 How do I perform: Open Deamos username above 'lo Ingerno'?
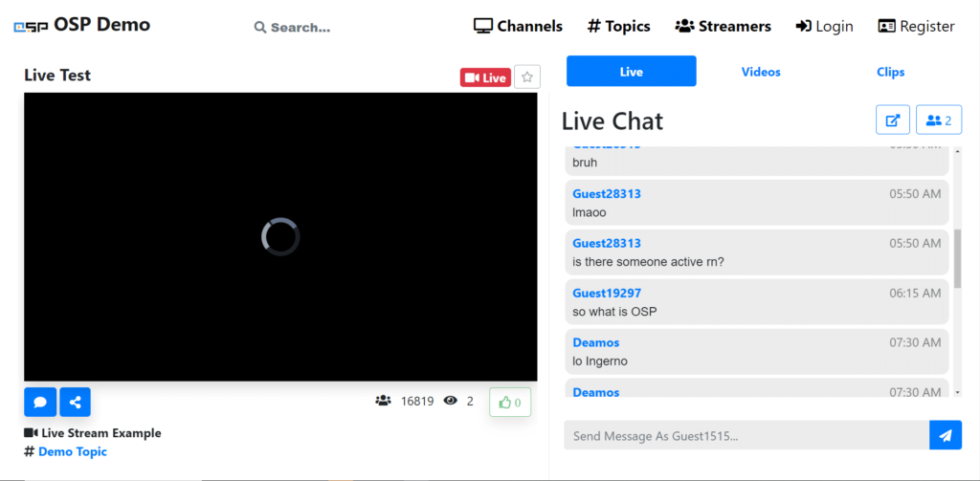pyautogui.click(x=595, y=342)
